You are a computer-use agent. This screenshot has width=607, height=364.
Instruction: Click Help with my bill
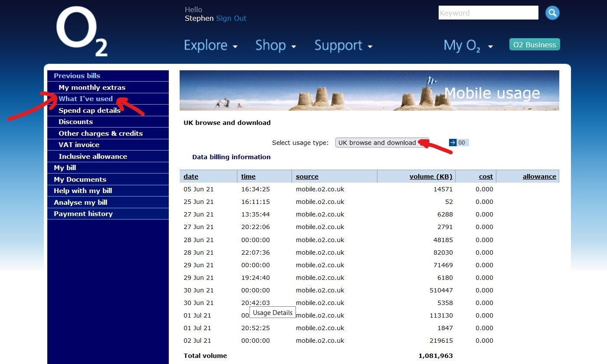pyautogui.click(x=82, y=190)
